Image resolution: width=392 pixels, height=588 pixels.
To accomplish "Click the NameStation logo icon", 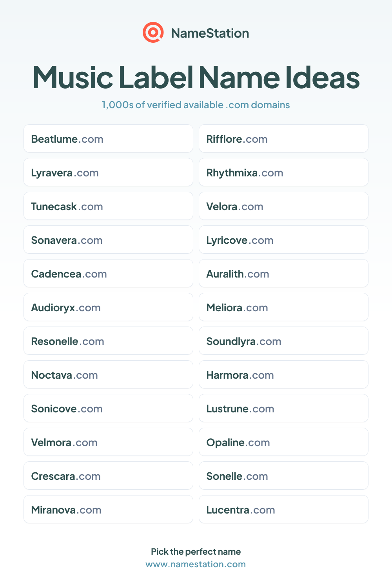I will [153, 33].
